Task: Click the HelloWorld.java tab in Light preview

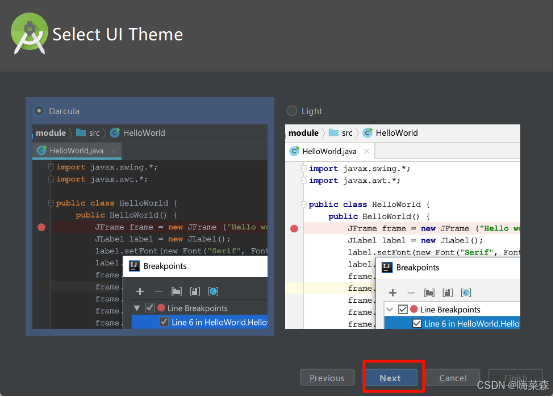Action: (x=330, y=152)
